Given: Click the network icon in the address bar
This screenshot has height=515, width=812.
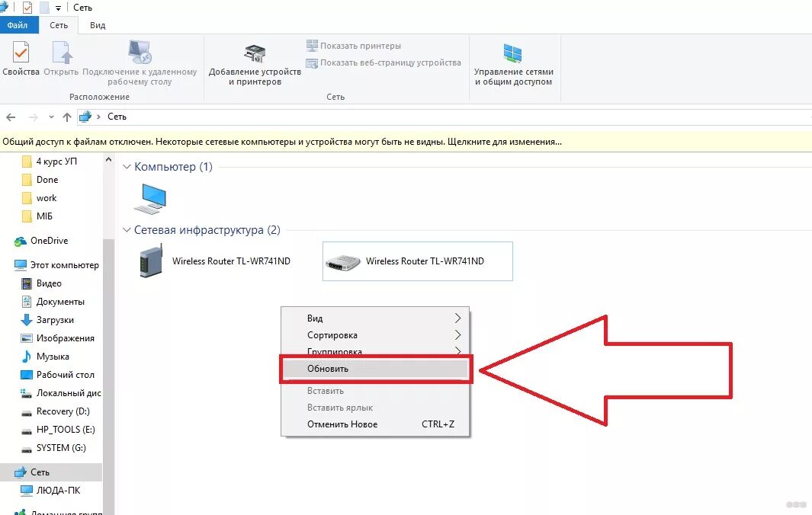Looking at the screenshot, I should [x=85, y=117].
